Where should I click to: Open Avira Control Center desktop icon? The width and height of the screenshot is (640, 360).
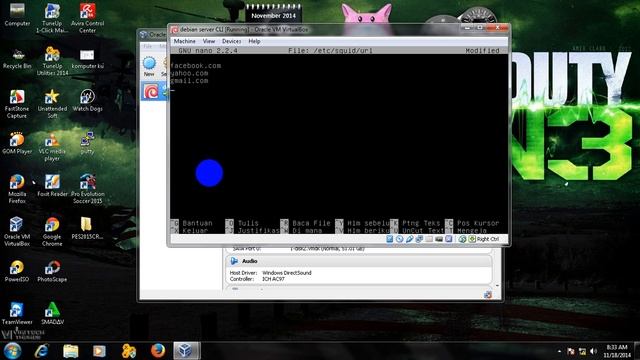coord(87,18)
